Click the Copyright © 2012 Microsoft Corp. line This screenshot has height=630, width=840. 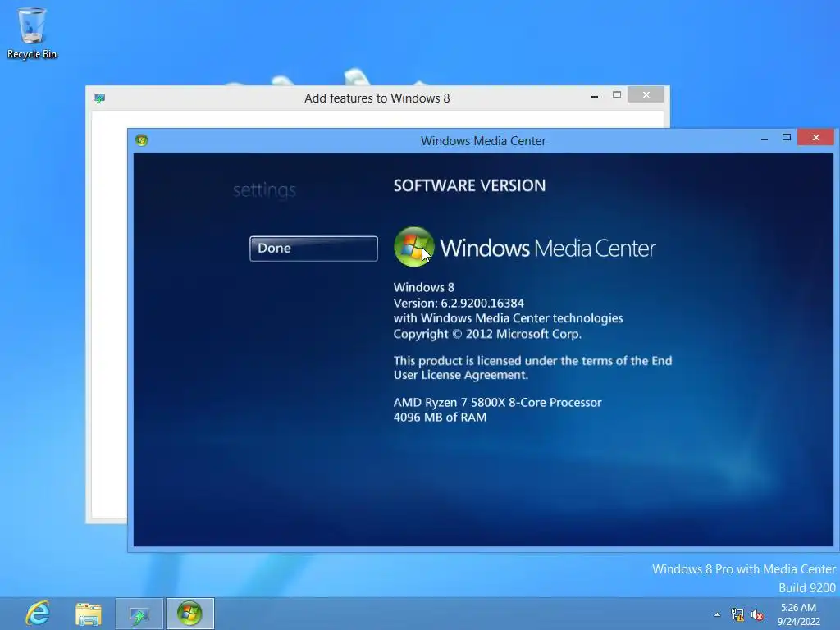coord(487,334)
